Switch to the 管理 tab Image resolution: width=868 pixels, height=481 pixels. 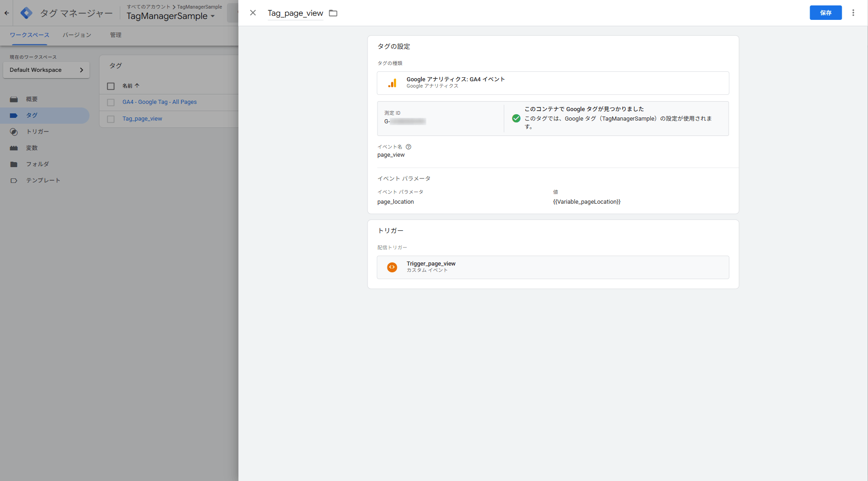[x=116, y=35]
